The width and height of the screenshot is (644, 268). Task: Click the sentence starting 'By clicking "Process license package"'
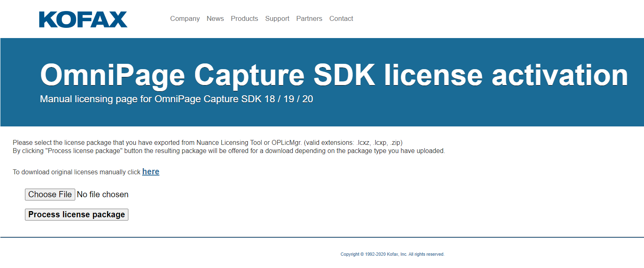click(x=229, y=151)
